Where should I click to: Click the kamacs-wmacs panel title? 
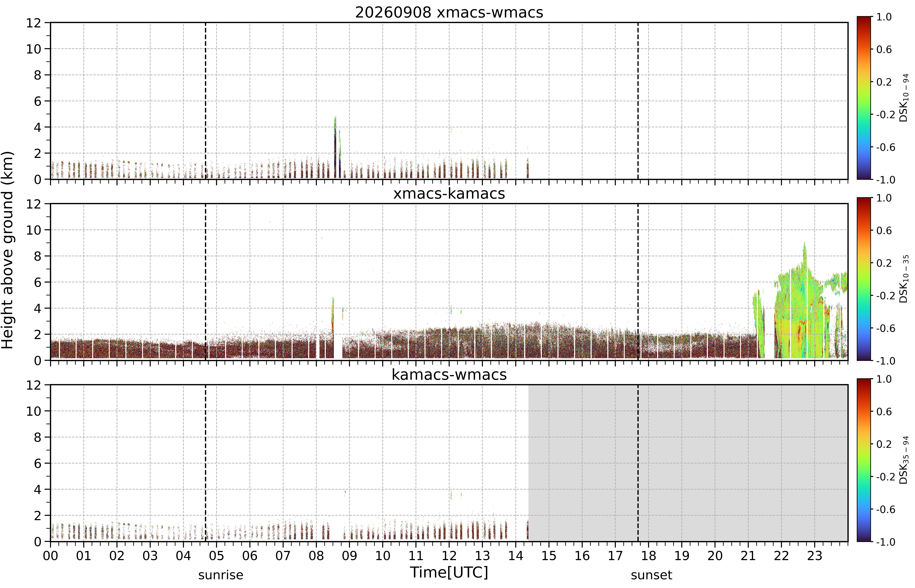(449, 375)
